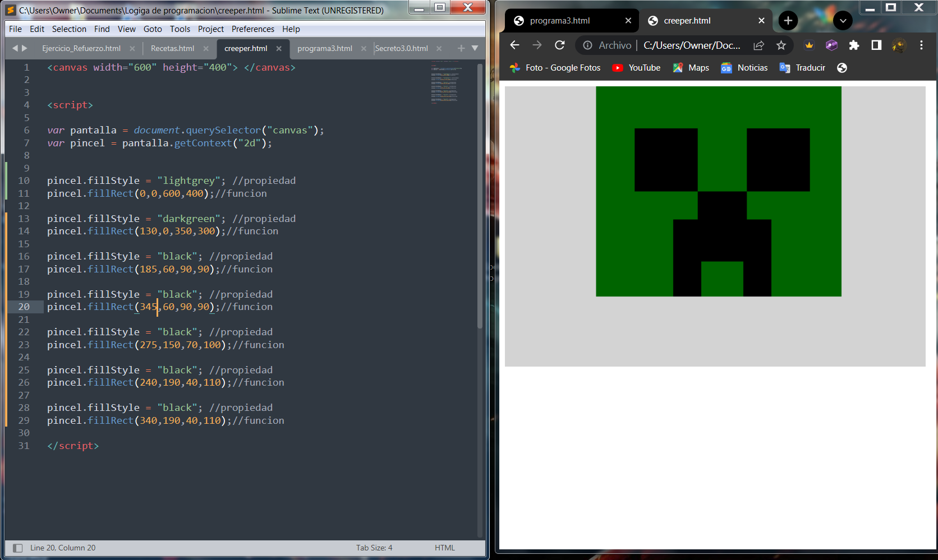Open the Noticias bookmark

tap(744, 68)
